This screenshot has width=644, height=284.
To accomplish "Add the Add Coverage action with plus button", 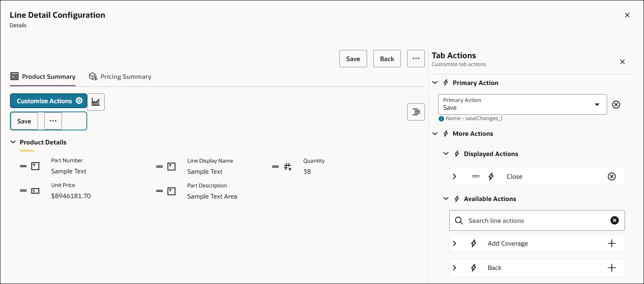I will tap(612, 243).
